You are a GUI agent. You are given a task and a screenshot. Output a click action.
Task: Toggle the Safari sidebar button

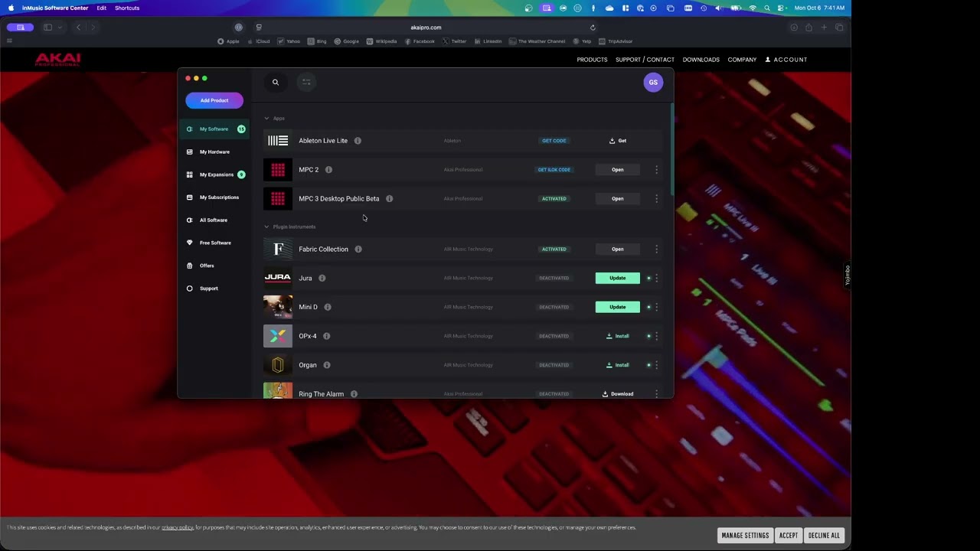47,28
